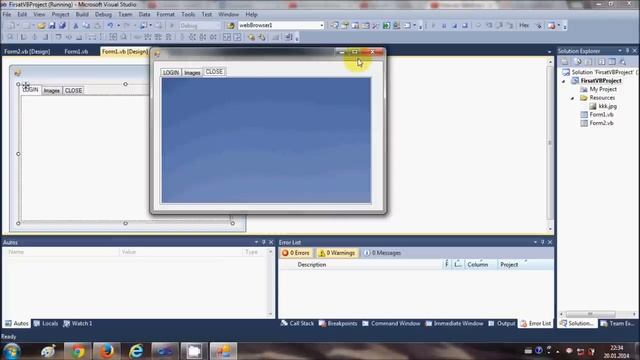Select Images tab in running form

(x=192, y=73)
